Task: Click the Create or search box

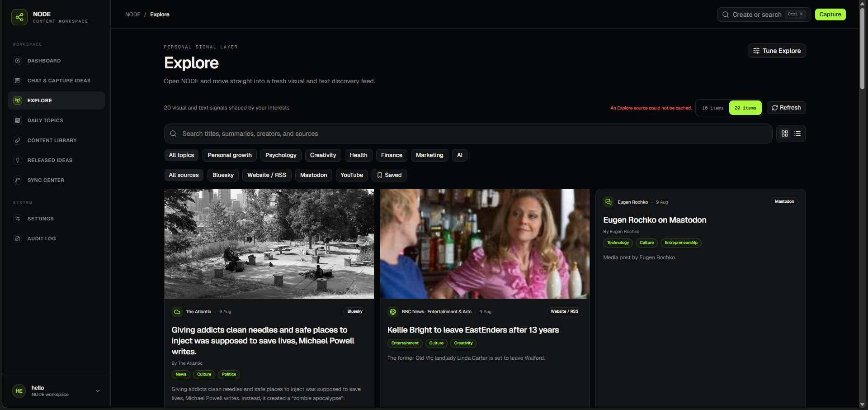Action: tap(764, 14)
